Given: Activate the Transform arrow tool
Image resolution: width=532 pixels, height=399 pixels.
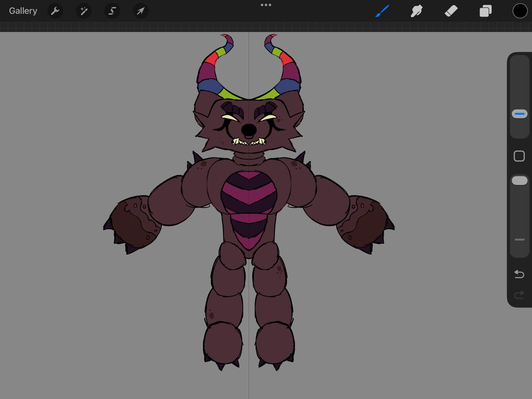Looking at the screenshot, I should click(141, 11).
